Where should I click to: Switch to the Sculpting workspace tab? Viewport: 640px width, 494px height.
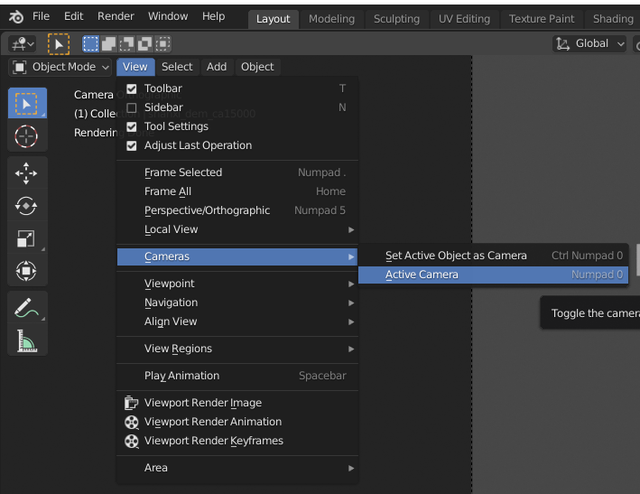[396, 19]
